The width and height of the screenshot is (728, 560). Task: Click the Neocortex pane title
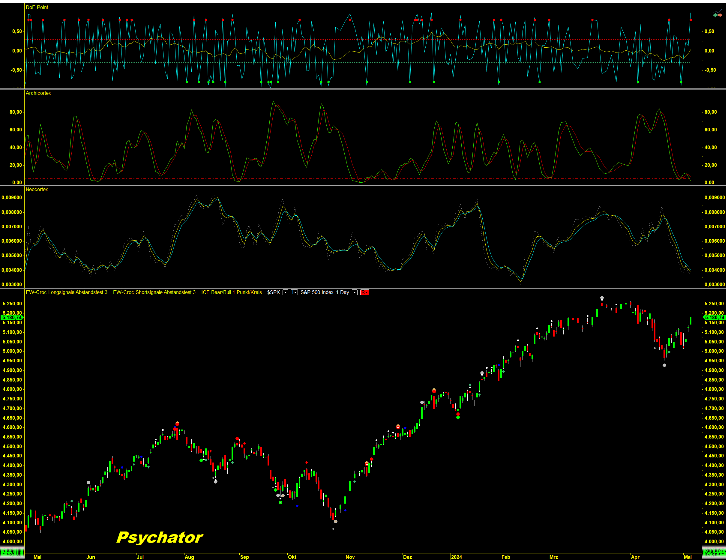[x=37, y=189]
